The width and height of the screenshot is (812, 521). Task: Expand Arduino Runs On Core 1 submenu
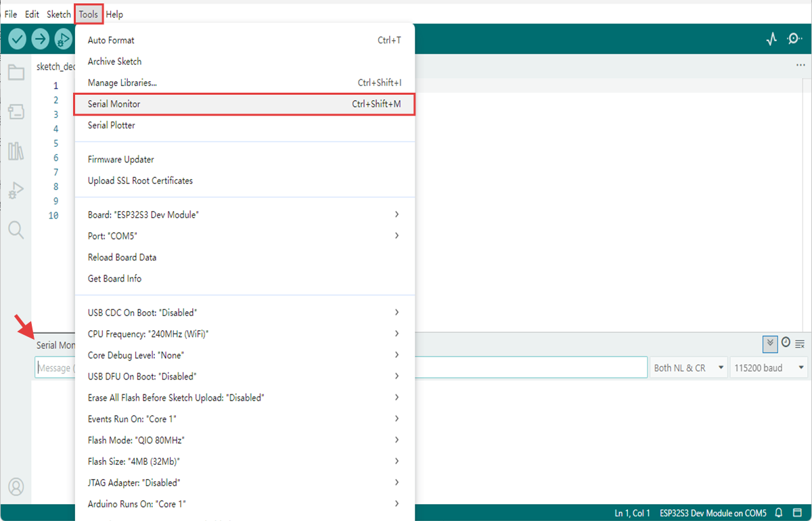[x=244, y=504]
